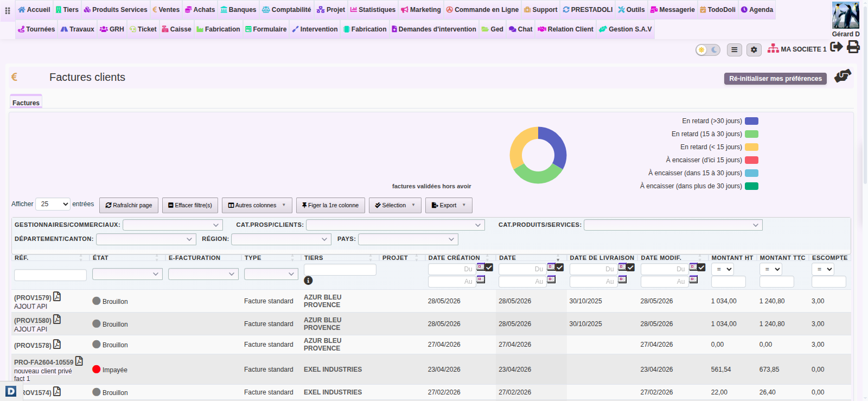The width and height of the screenshot is (868, 401).
Task: Click the logout arrow icon
Action: 836,47
